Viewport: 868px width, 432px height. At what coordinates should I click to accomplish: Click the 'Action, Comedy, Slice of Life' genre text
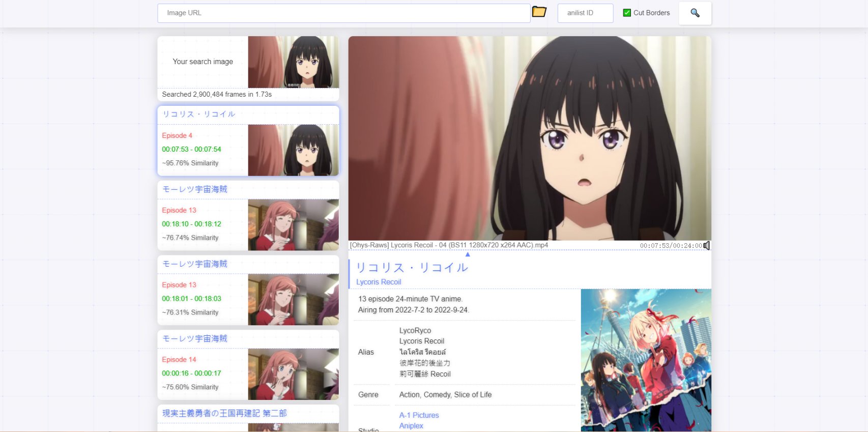(x=446, y=394)
